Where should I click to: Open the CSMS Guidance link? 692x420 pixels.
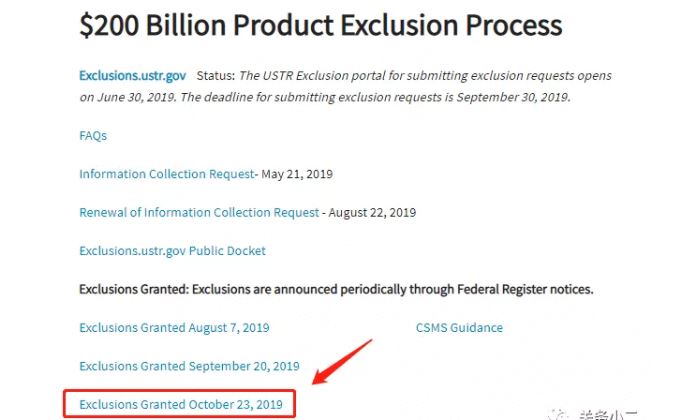pyautogui.click(x=459, y=327)
